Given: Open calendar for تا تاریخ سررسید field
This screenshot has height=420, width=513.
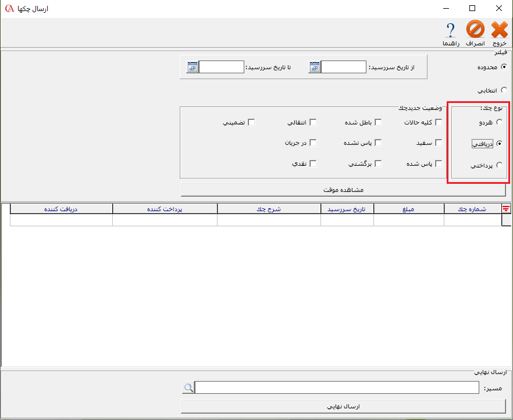Looking at the screenshot, I should tap(193, 67).
